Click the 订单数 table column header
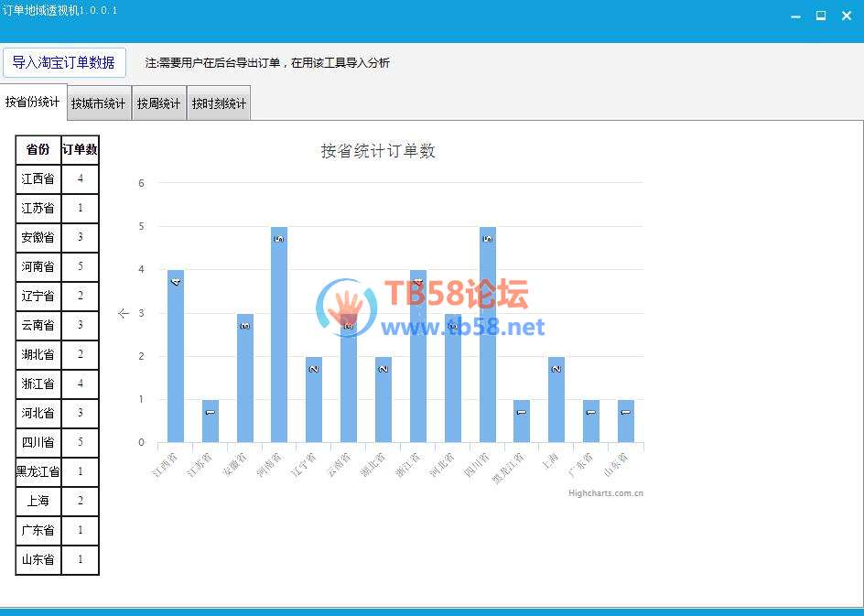Screen dimensions: 864x616 (x=80, y=149)
